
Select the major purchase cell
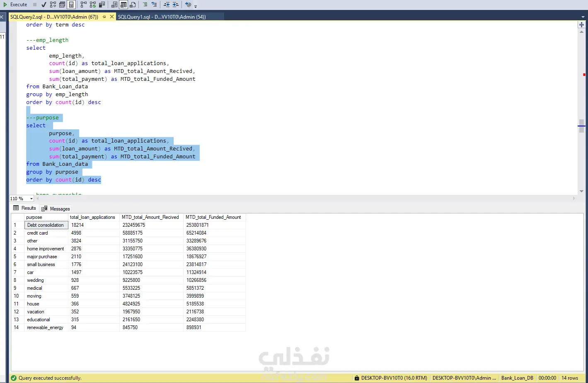tap(46, 257)
